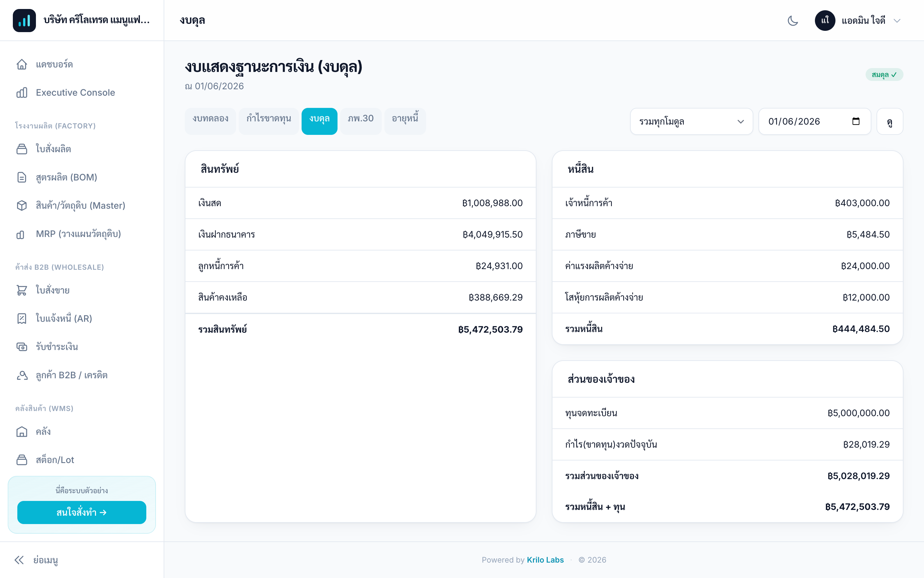Click the เงินสด row label

(x=210, y=203)
